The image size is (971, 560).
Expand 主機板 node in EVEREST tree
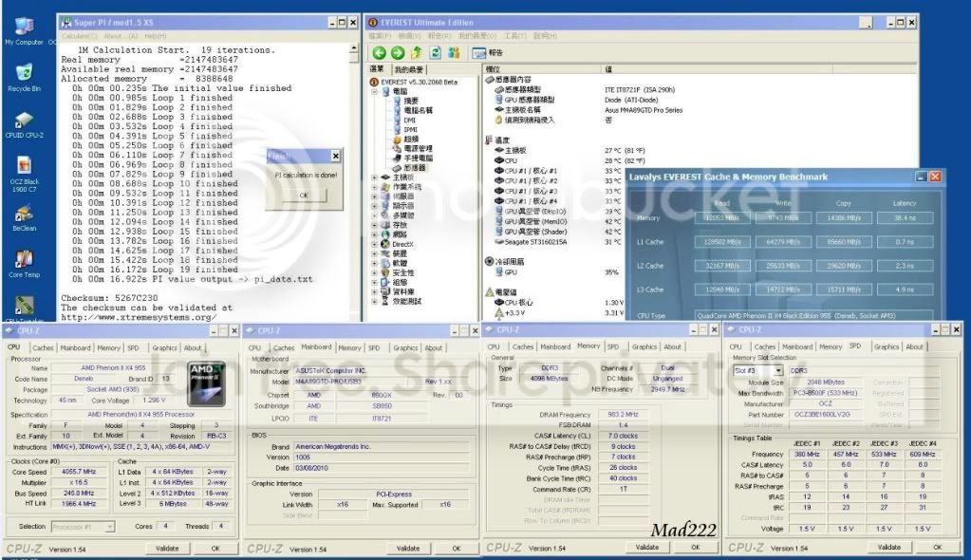pyautogui.click(x=375, y=177)
